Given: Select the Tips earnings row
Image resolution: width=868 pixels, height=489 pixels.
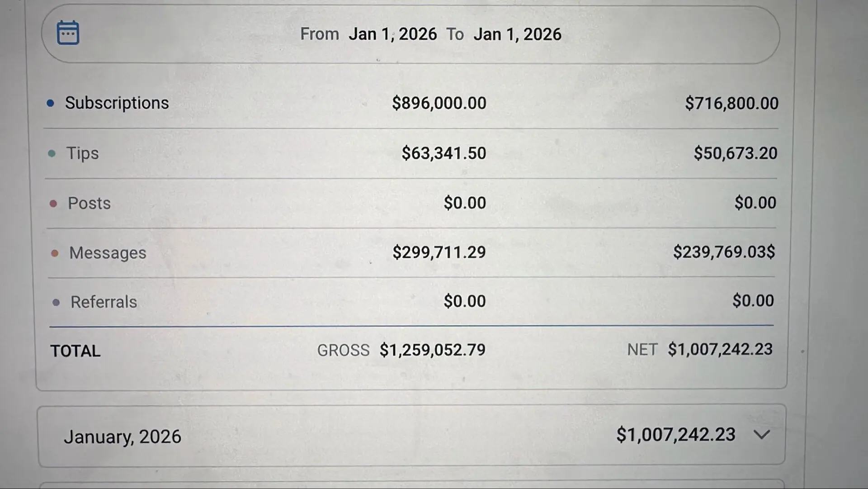Looking at the screenshot, I should point(83,153).
